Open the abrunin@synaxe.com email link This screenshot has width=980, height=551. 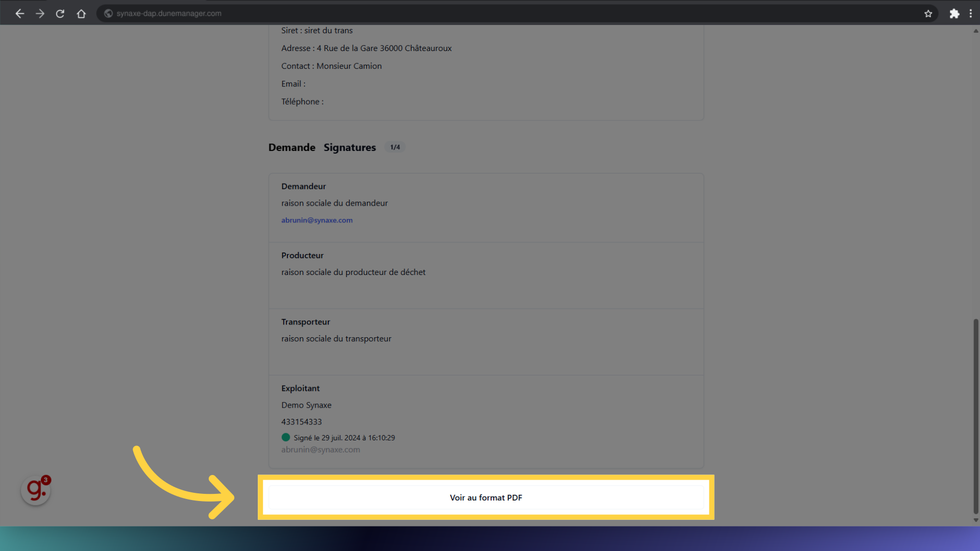317,220
